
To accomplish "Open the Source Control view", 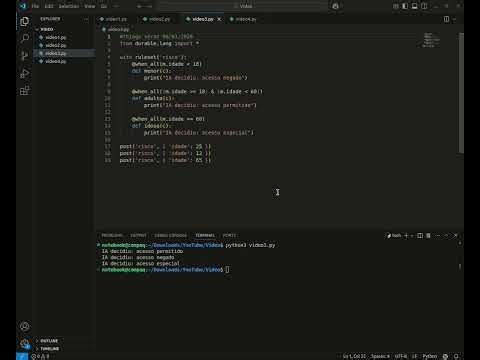I will coord(24,56).
